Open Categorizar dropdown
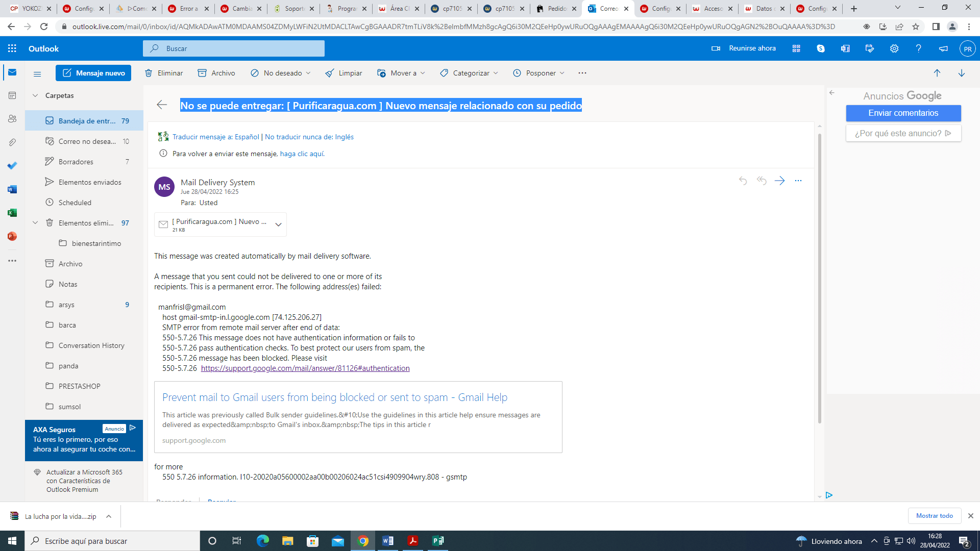This screenshot has height=551, width=980. coord(469,73)
